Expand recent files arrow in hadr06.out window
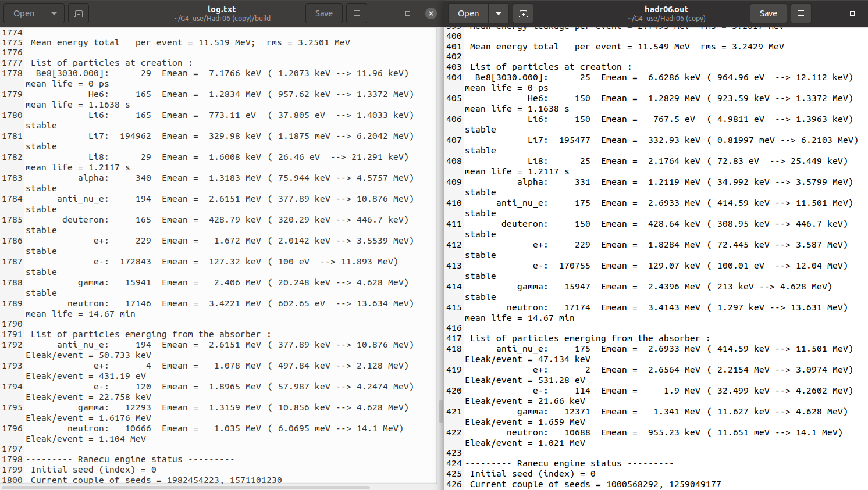This screenshot has height=490, width=868. (499, 13)
